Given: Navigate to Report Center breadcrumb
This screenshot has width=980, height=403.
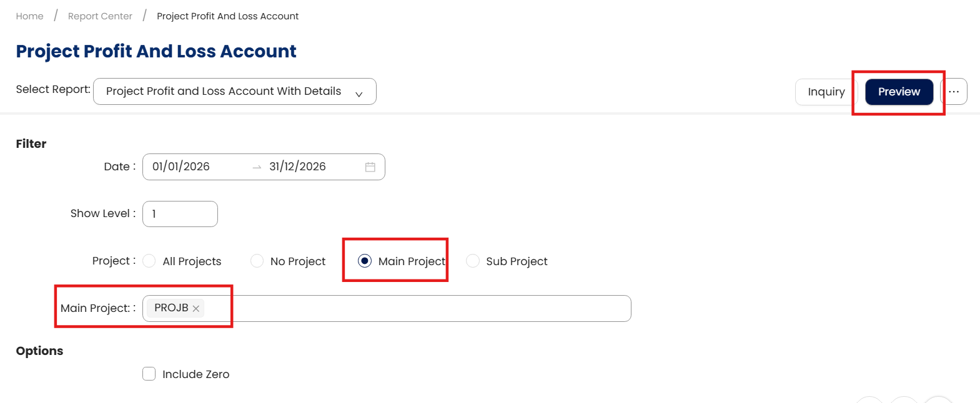Looking at the screenshot, I should pyautogui.click(x=100, y=16).
